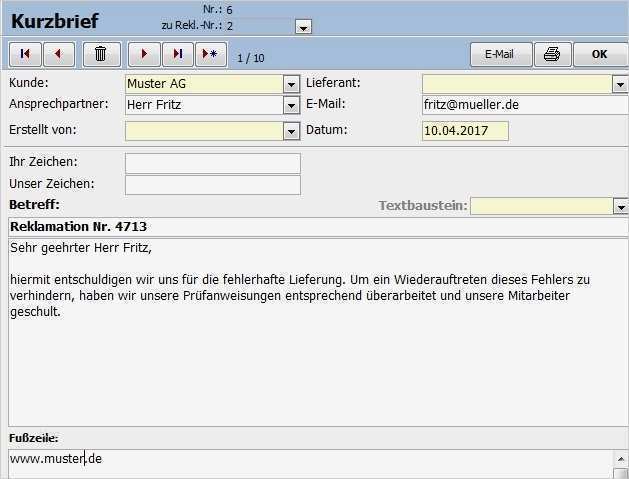Click the Datum field 10.04.2017
Screen dimensions: 629x479
coord(465,131)
